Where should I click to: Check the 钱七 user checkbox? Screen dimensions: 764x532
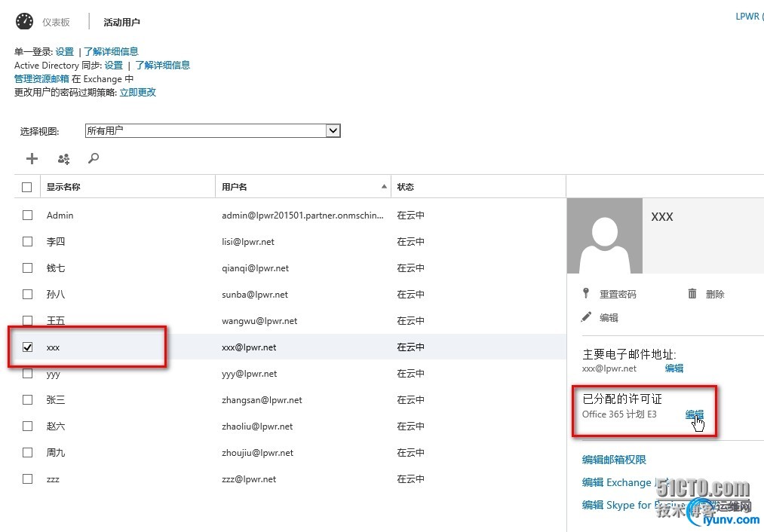(x=27, y=268)
